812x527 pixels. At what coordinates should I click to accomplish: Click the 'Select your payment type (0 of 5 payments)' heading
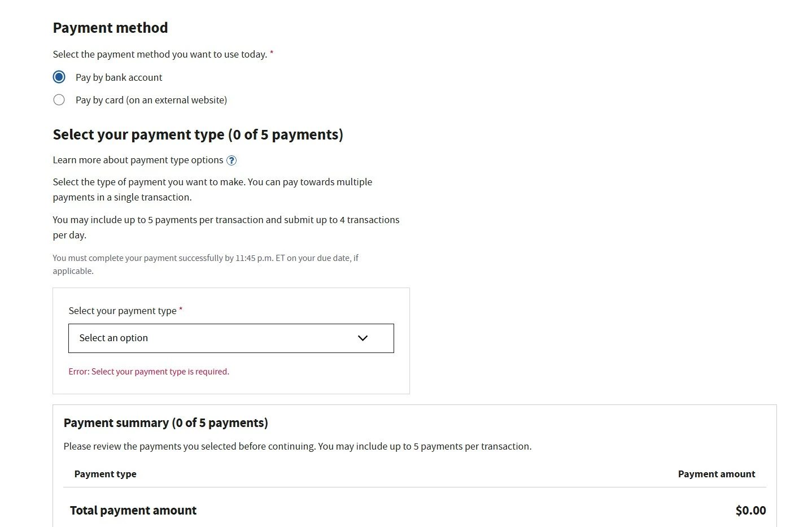[198, 134]
